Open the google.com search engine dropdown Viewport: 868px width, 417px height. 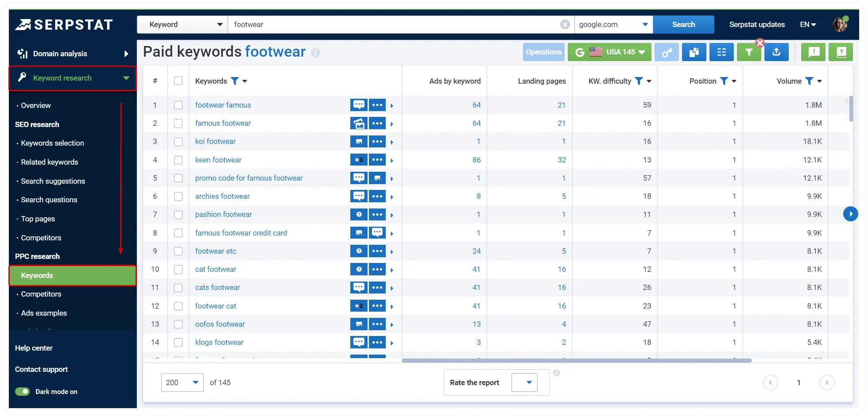point(613,24)
